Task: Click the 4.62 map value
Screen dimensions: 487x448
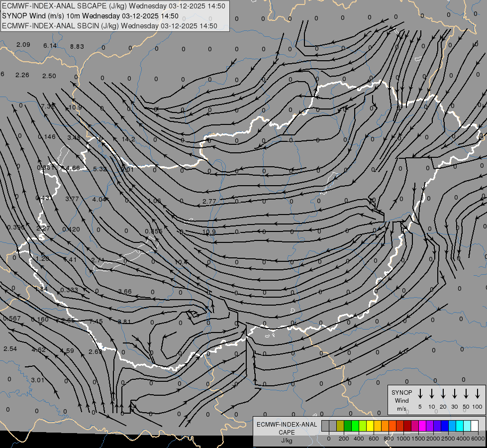Action: 38,350
